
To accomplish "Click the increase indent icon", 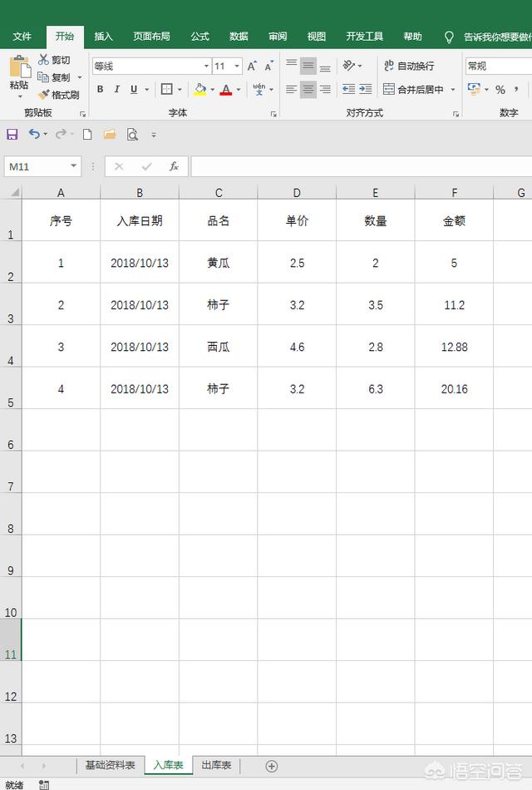I will 366,89.
